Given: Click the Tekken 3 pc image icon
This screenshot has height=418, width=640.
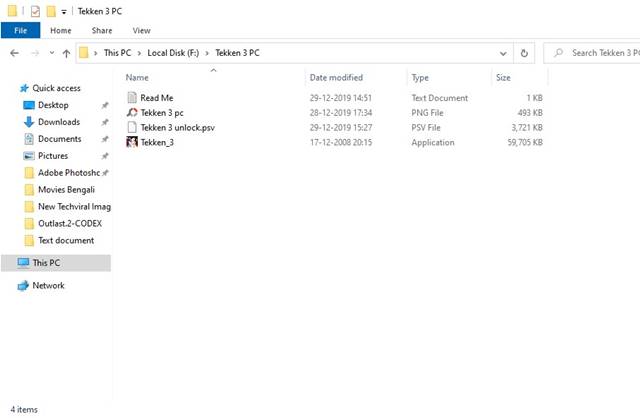Looking at the screenshot, I should pos(132,112).
